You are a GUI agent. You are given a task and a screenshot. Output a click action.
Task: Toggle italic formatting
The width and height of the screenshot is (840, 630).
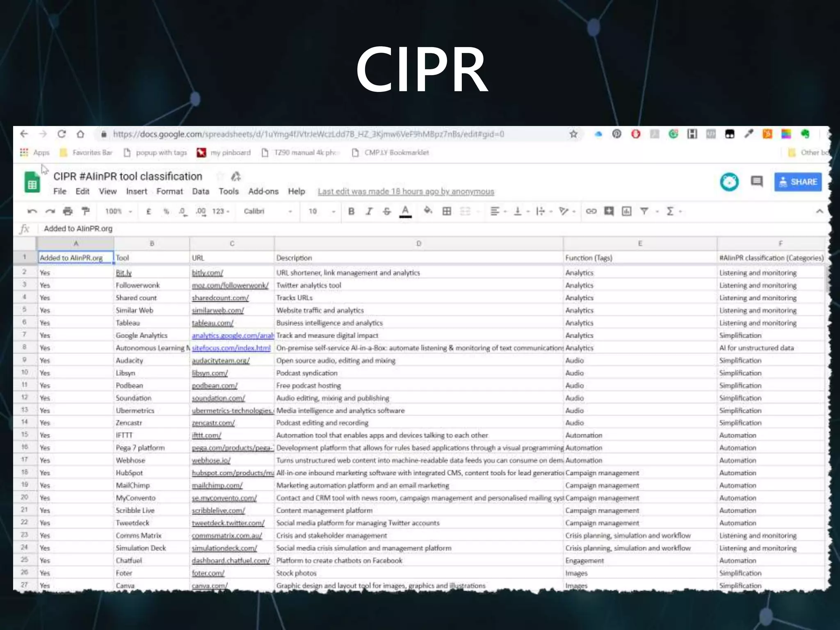(369, 211)
